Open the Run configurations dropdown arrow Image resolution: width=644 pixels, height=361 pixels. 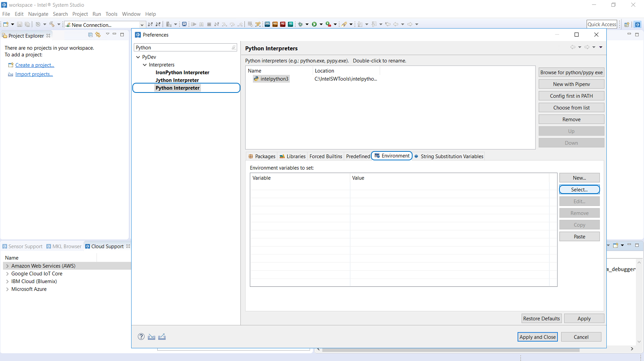pos(321,24)
